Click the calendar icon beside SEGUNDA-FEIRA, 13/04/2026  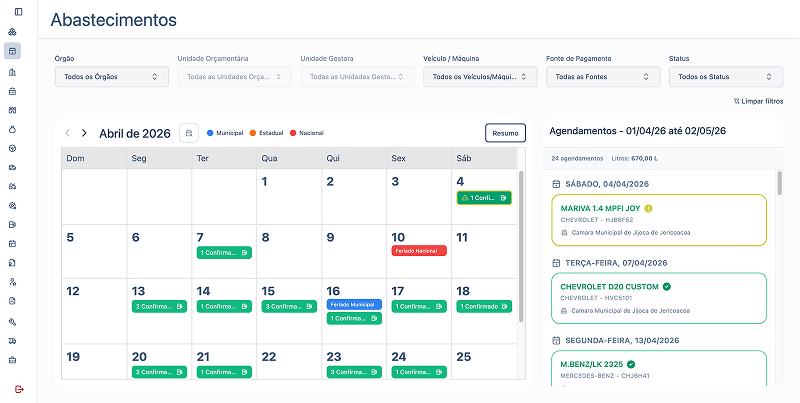pos(556,341)
